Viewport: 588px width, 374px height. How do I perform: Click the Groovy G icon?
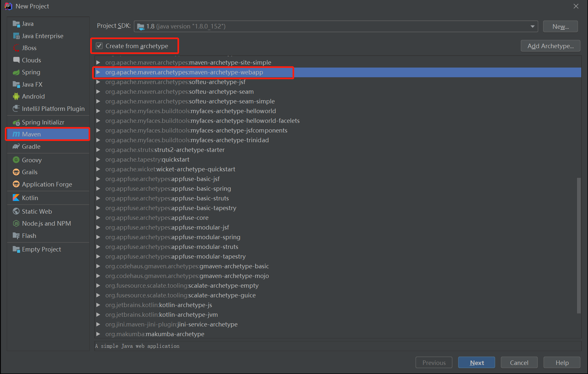pyautogui.click(x=16, y=160)
